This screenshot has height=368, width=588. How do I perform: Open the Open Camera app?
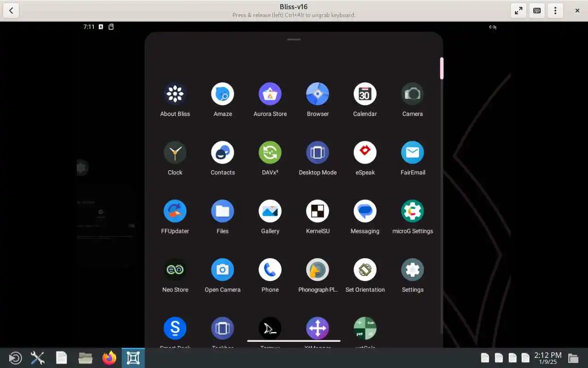[x=223, y=270]
